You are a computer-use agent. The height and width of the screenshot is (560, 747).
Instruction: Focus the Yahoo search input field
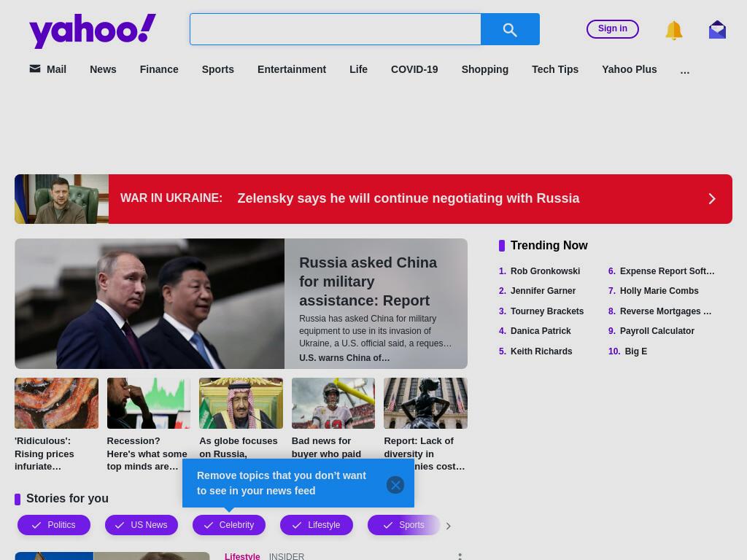336,29
